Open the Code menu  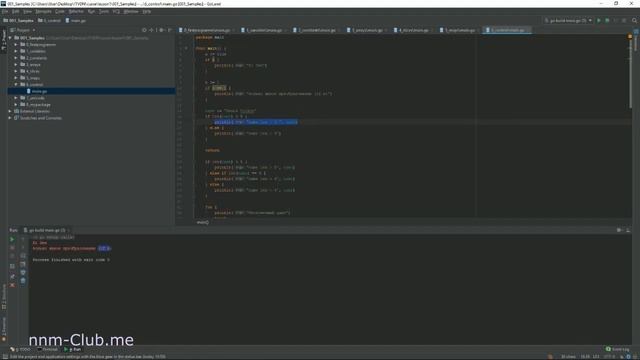(x=60, y=11)
